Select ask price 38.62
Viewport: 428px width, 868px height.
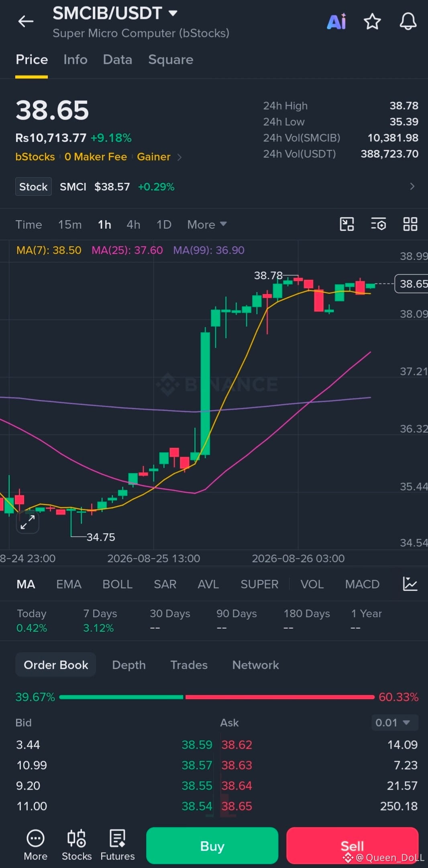pos(237,745)
